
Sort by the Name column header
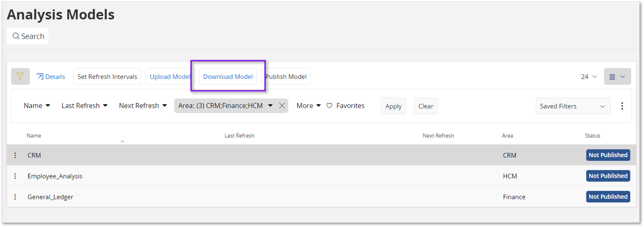[34, 136]
